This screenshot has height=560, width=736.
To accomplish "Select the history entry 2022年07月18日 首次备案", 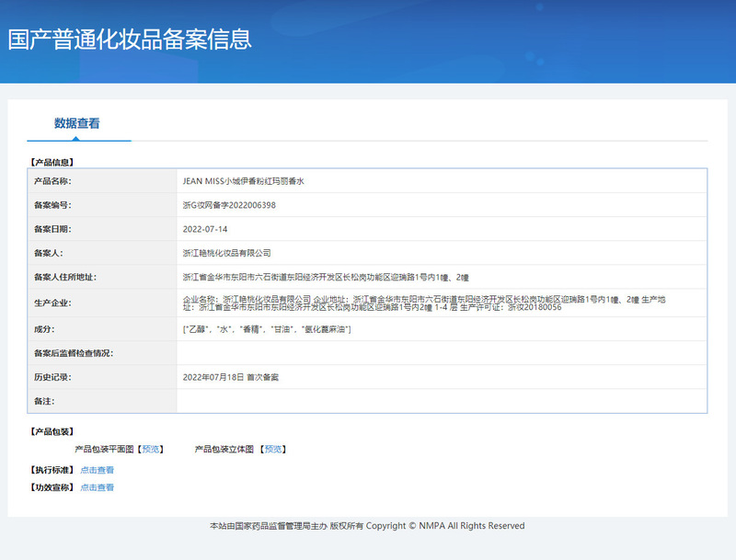I will click(231, 377).
